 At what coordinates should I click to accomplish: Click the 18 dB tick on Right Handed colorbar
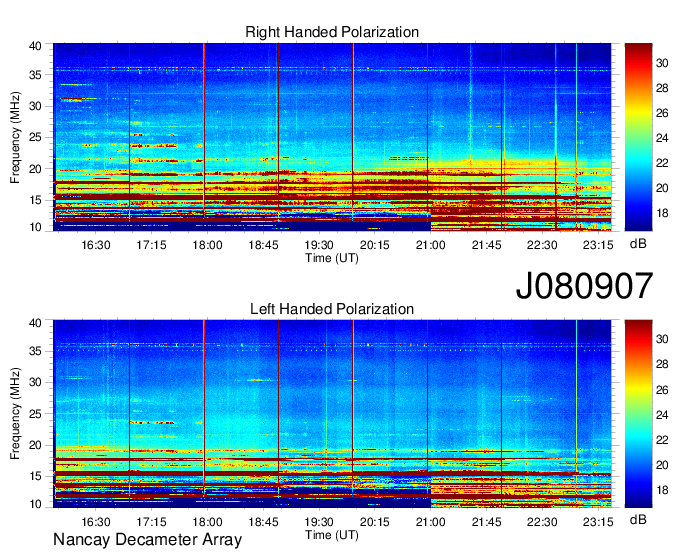(662, 213)
